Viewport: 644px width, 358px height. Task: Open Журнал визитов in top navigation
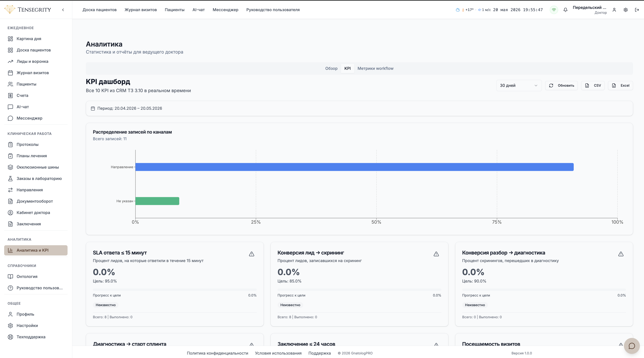(x=141, y=10)
